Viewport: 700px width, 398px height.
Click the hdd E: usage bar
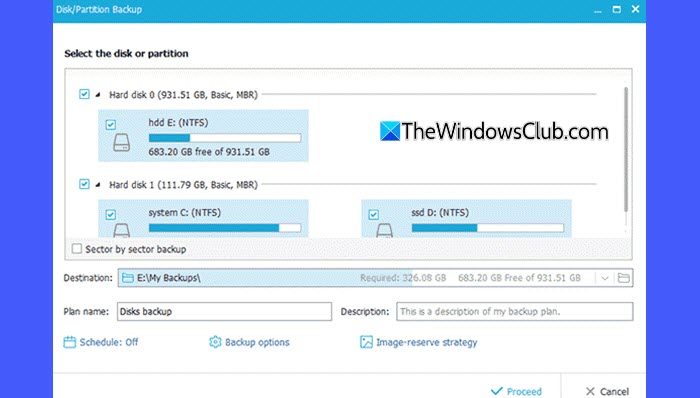click(x=225, y=138)
